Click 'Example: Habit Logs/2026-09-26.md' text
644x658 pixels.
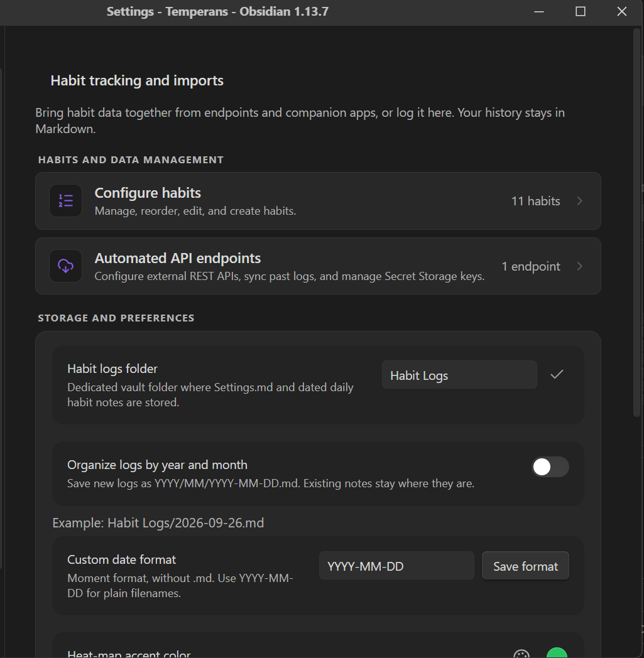click(158, 523)
